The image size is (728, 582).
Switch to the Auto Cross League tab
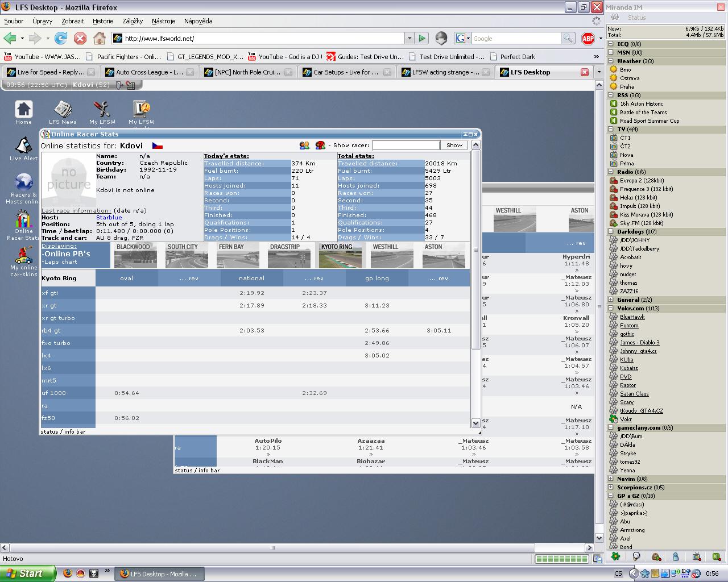149,72
